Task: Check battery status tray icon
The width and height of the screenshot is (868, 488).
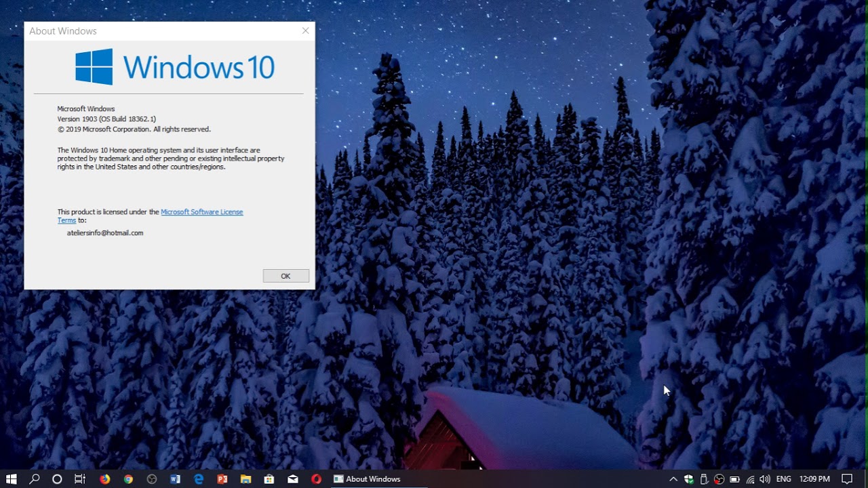Action: click(734, 479)
